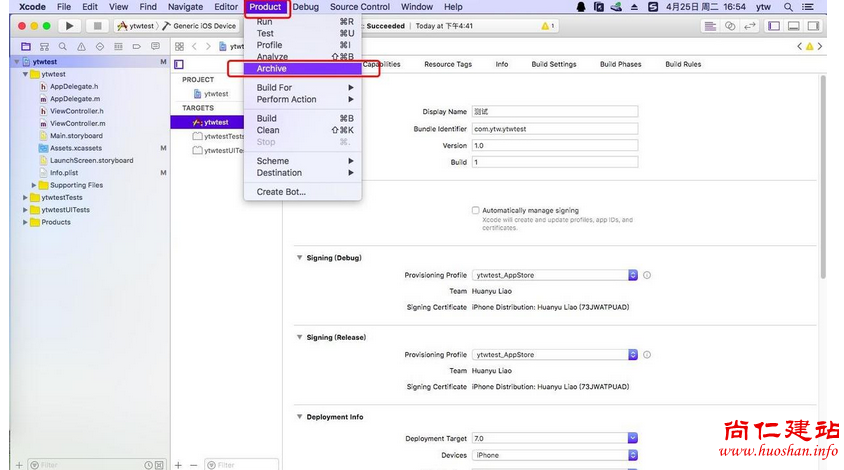The width and height of the screenshot is (844, 470).
Task: Expand the ytwtestTests folder
Action: pos(26,198)
